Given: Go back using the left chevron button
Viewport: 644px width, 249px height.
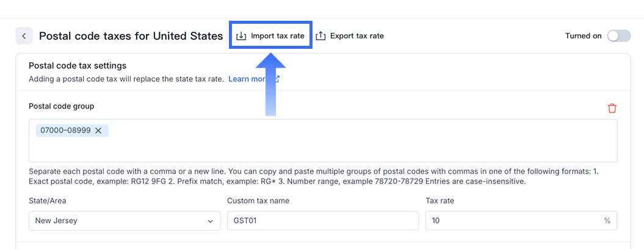Looking at the screenshot, I should coord(24,36).
